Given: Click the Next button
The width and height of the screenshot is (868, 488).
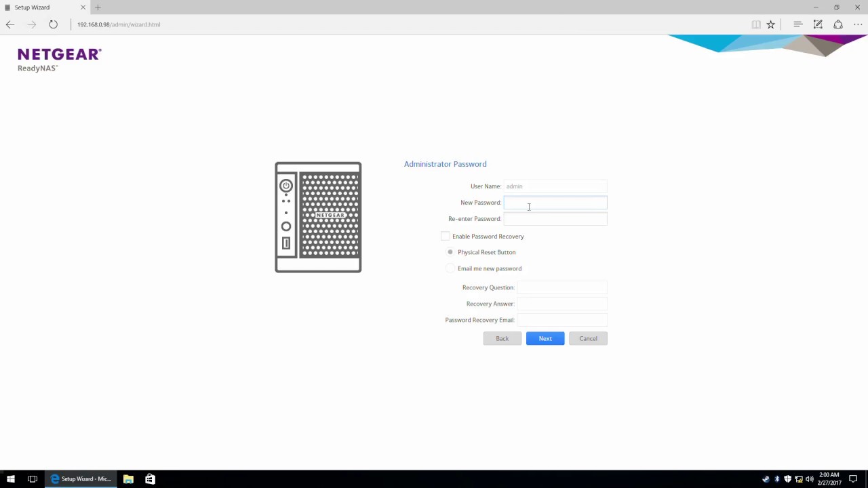Looking at the screenshot, I should click(x=545, y=338).
